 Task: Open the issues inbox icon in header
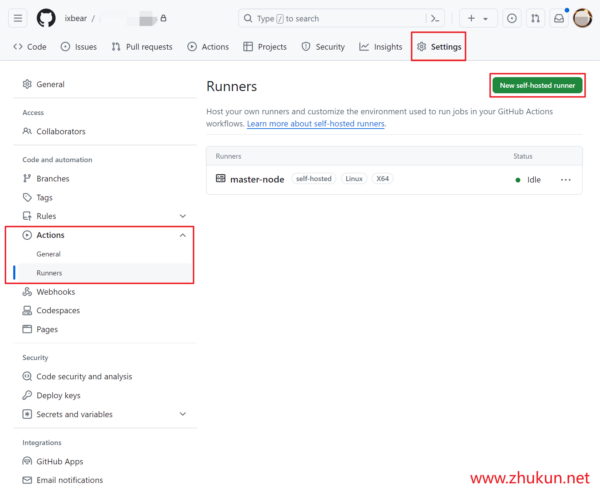[x=512, y=18]
